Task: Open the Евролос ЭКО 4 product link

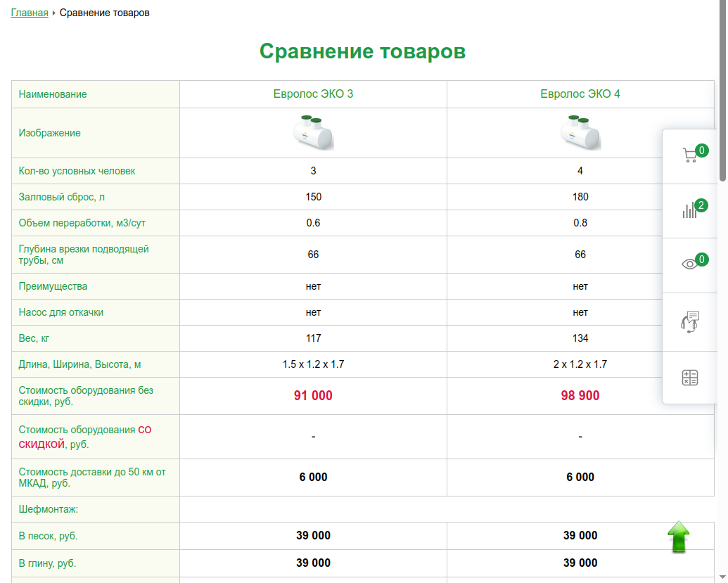Action: tap(580, 94)
